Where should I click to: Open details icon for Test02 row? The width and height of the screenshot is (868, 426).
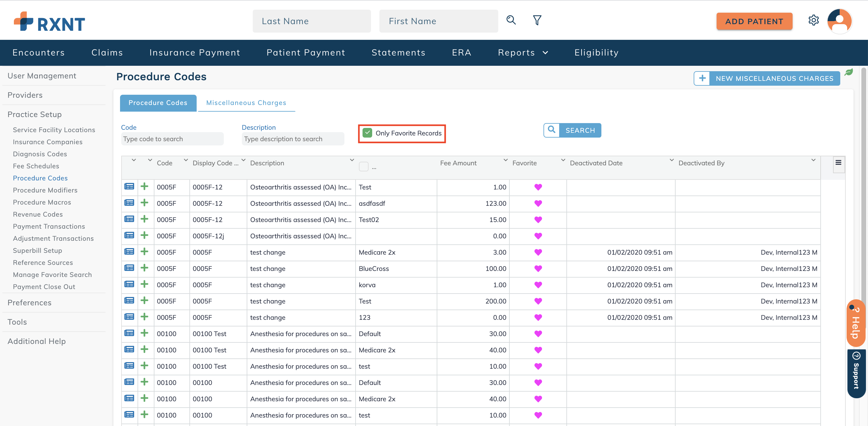coord(129,219)
